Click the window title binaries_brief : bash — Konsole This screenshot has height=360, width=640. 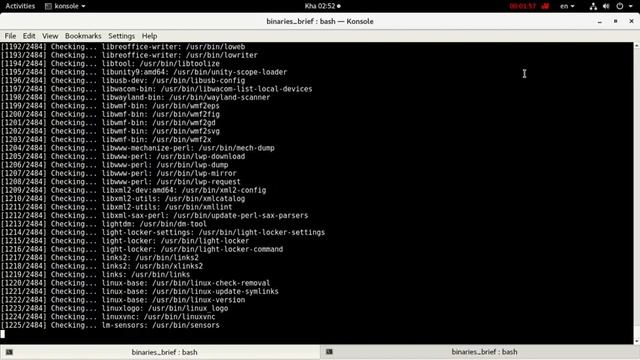[x=320, y=21]
